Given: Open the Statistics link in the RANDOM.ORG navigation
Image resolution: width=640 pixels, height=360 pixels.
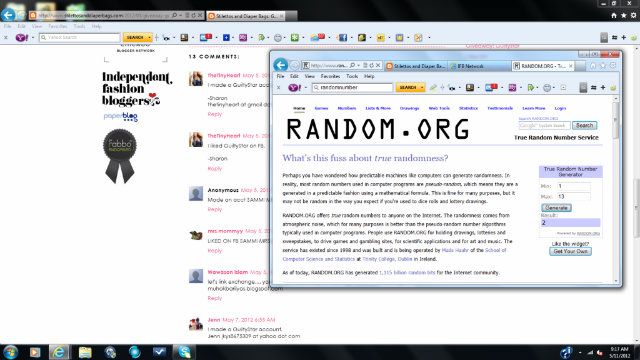Looking at the screenshot, I should (468, 108).
